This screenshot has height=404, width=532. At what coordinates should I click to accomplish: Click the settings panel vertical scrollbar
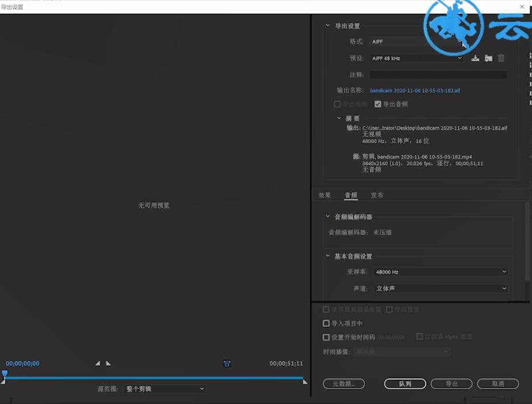[527, 241]
